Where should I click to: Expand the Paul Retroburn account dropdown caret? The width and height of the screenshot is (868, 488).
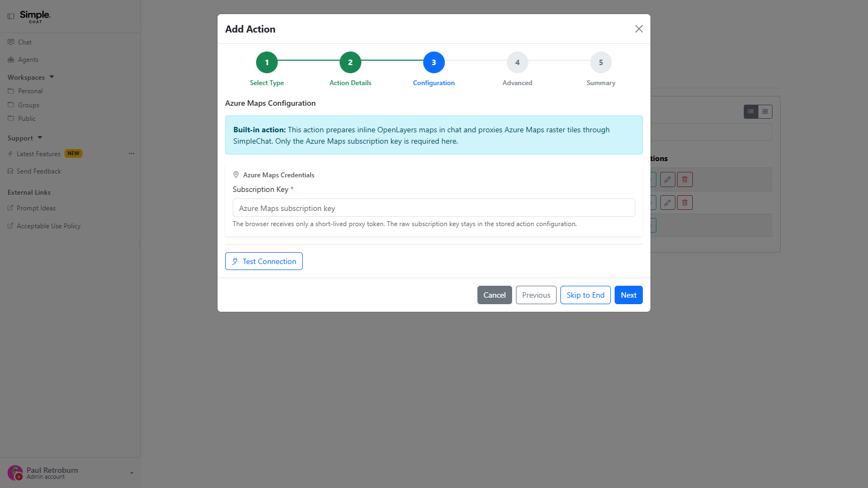coord(132,473)
